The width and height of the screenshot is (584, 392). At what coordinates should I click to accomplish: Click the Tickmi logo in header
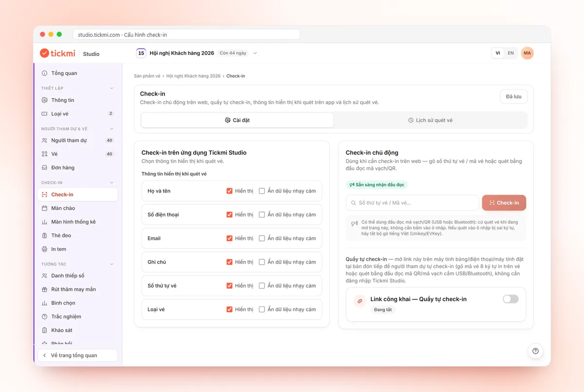click(x=57, y=53)
